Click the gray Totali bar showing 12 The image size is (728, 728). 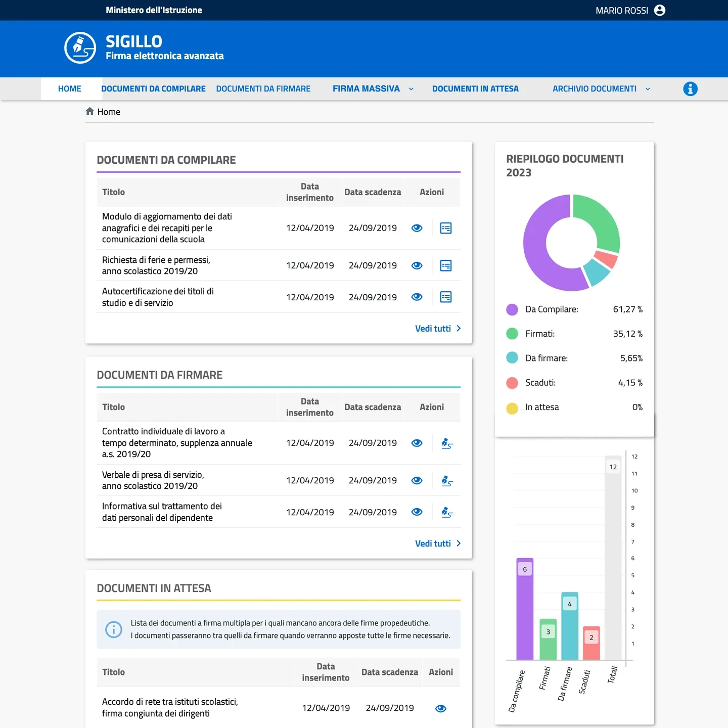pos(613,558)
